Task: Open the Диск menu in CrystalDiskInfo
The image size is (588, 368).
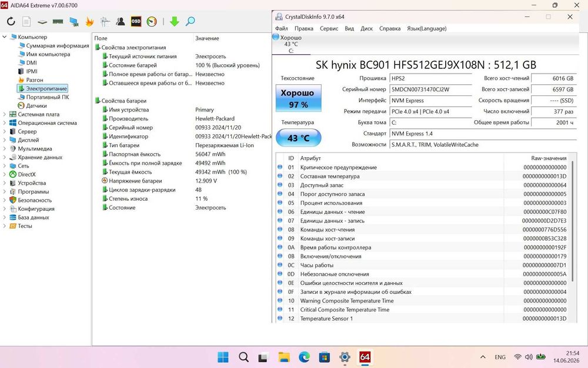Action: coord(366,28)
